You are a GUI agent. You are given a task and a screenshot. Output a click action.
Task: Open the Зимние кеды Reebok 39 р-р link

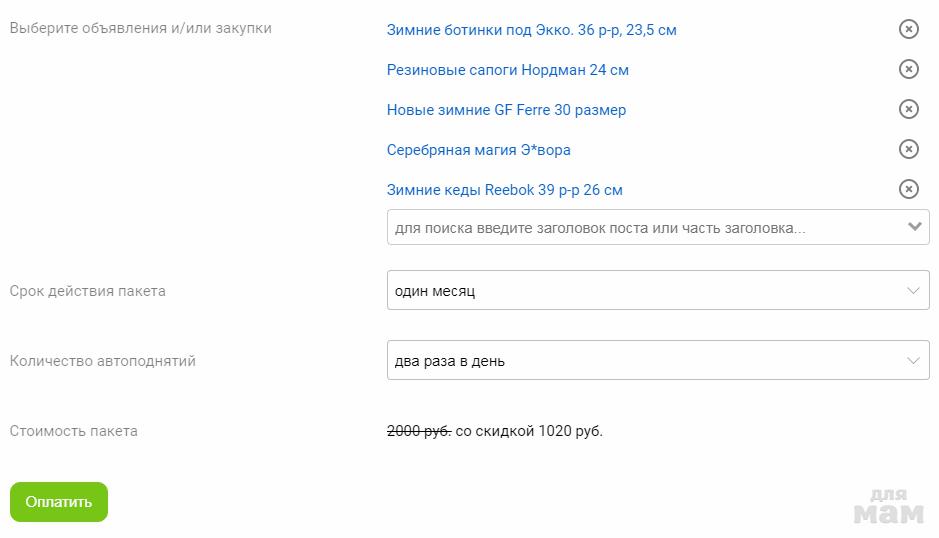(511, 190)
